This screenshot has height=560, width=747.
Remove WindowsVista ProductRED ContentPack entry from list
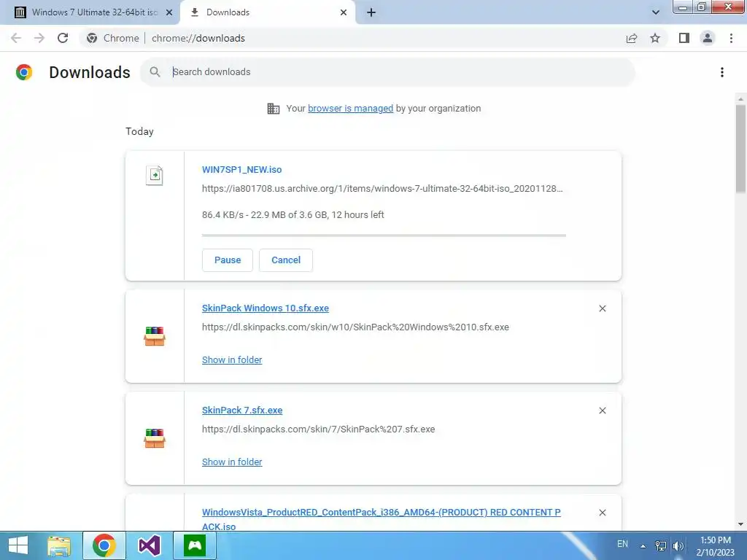[x=602, y=513]
